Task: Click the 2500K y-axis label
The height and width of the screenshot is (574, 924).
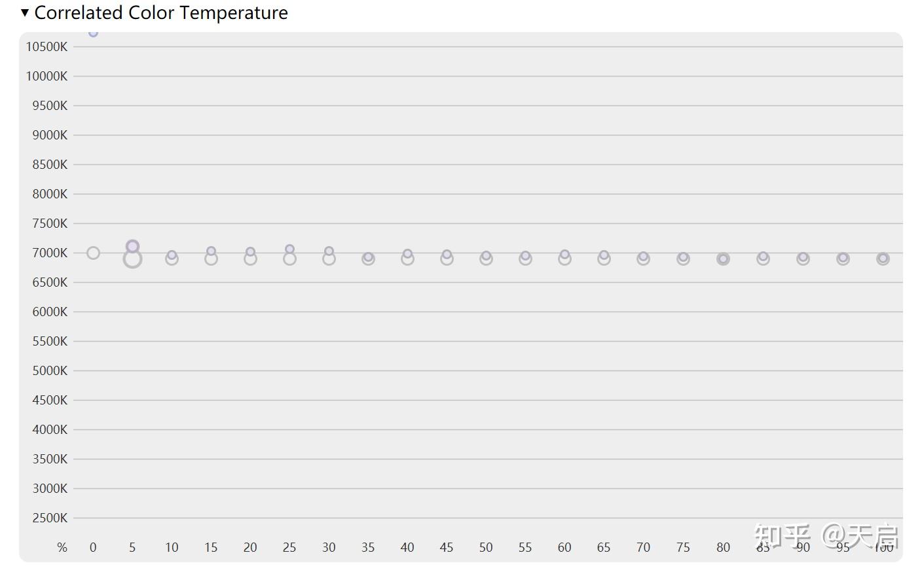Action: (x=50, y=518)
